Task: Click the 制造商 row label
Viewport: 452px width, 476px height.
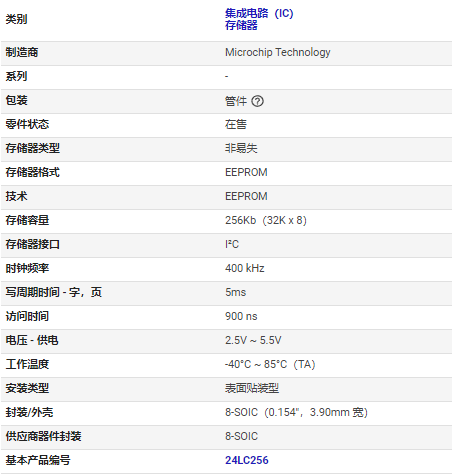Action: tap(22, 52)
